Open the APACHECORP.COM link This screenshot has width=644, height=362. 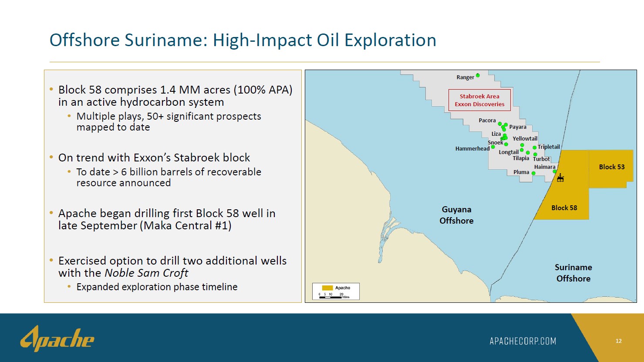click(523, 341)
